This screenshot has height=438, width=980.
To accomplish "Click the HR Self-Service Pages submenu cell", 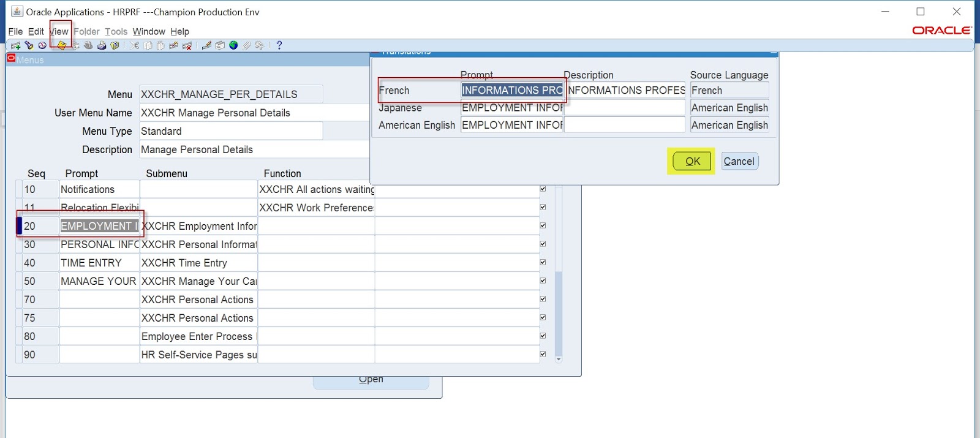I will point(198,355).
